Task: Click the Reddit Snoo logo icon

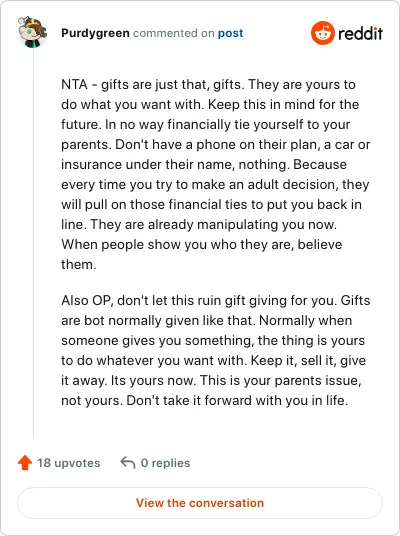Action: [x=322, y=33]
